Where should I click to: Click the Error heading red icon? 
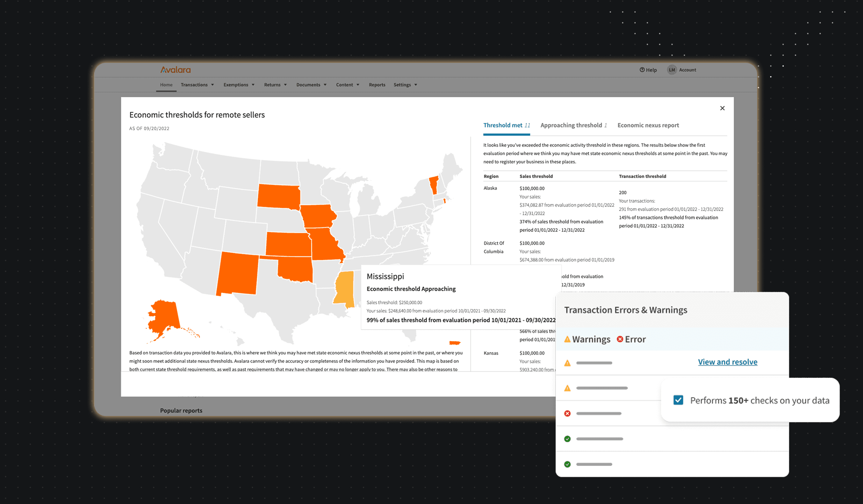(x=620, y=339)
